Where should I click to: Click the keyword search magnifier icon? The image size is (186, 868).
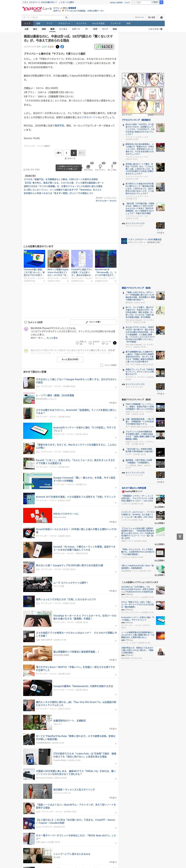coord(66,17)
